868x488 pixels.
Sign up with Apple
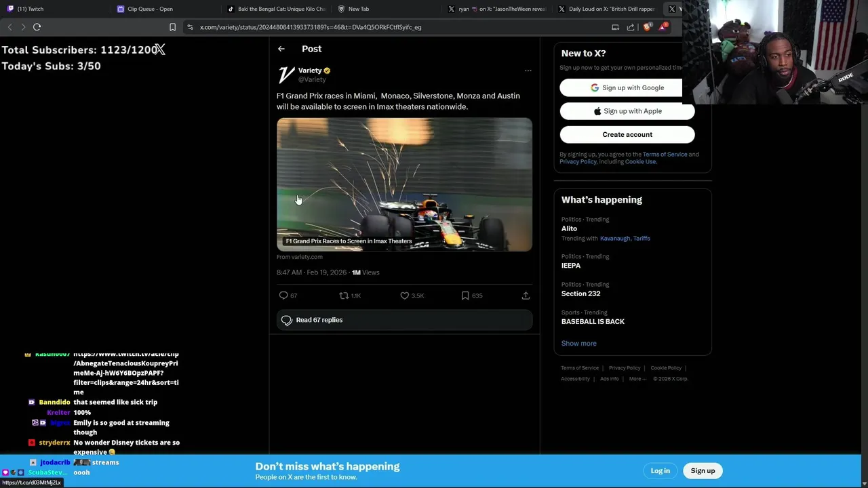click(627, 111)
